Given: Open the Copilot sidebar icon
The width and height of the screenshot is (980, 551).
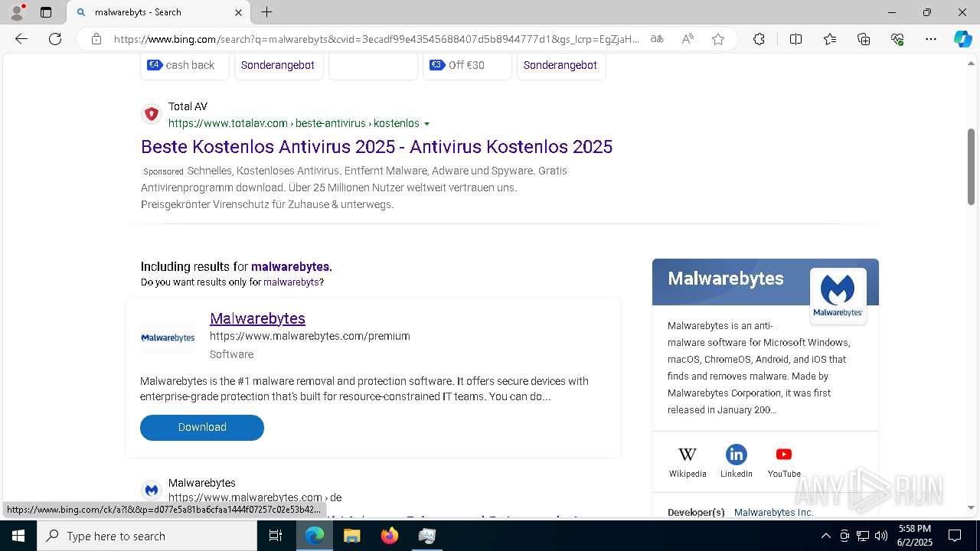Looking at the screenshot, I should click(962, 39).
